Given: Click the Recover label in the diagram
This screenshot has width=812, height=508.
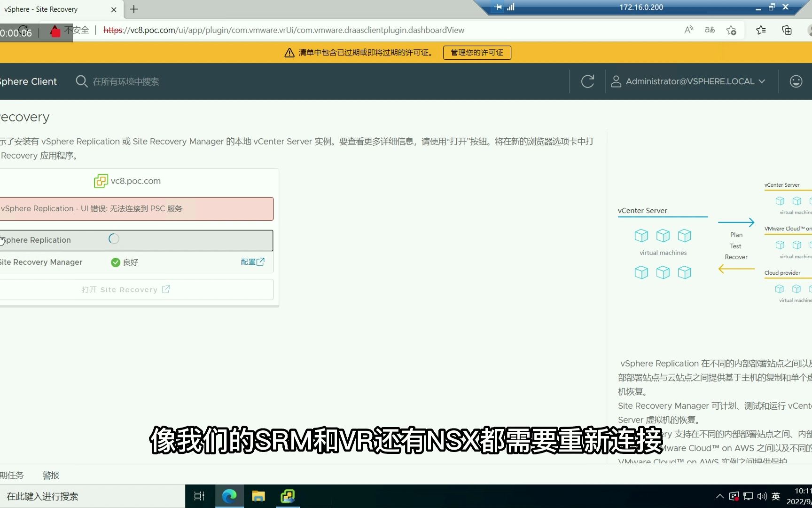Looking at the screenshot, I should tap(736, 257).
